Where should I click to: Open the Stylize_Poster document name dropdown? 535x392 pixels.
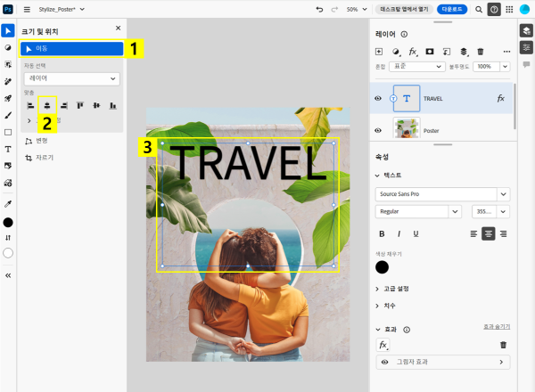pos(62,10)
